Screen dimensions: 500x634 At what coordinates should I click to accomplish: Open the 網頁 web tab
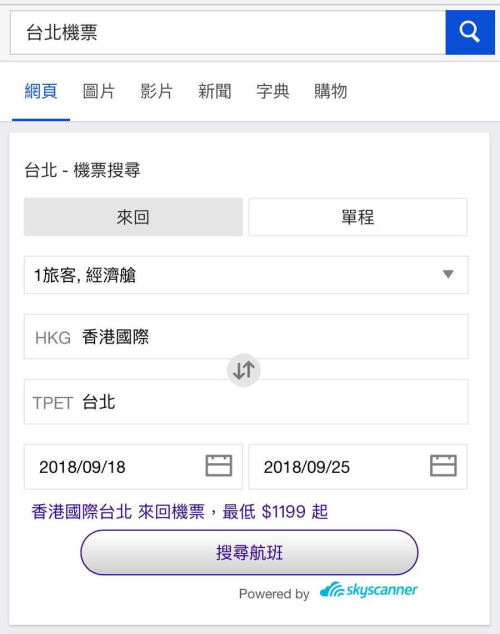(41, 91)
